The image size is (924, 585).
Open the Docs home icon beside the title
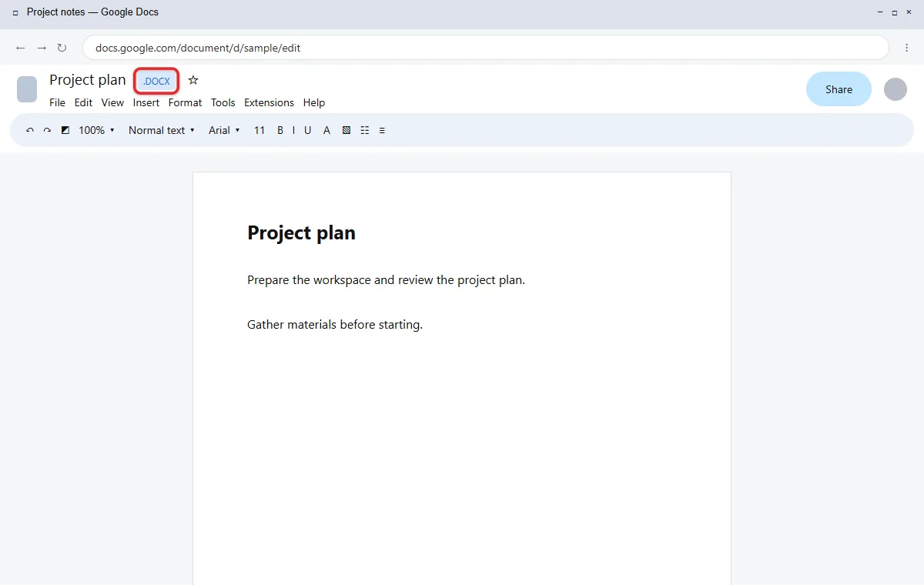click(x=27, y=89)
